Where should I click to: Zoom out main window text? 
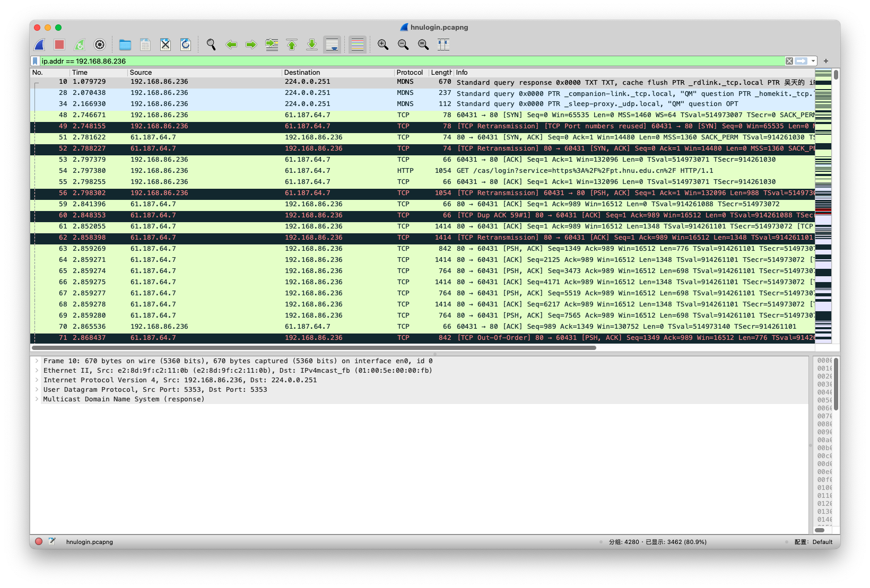[x=403, y=45]
